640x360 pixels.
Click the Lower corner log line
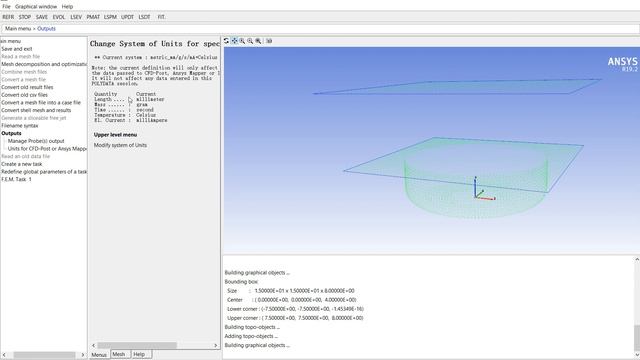[296, 309]
